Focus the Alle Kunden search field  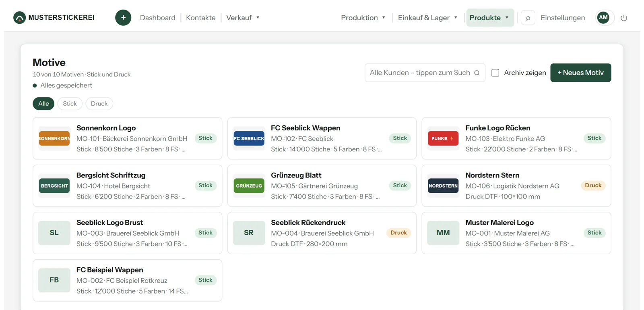[425, 73]
